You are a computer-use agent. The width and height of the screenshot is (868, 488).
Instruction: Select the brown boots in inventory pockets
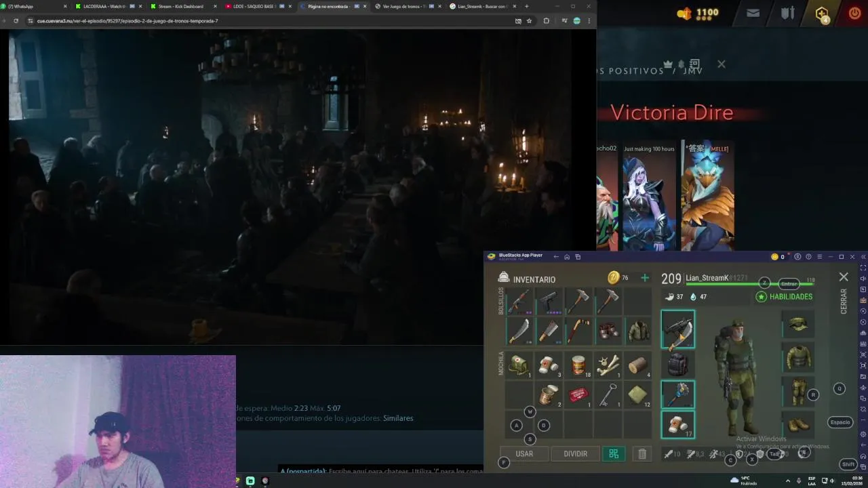tap(608, 331)
